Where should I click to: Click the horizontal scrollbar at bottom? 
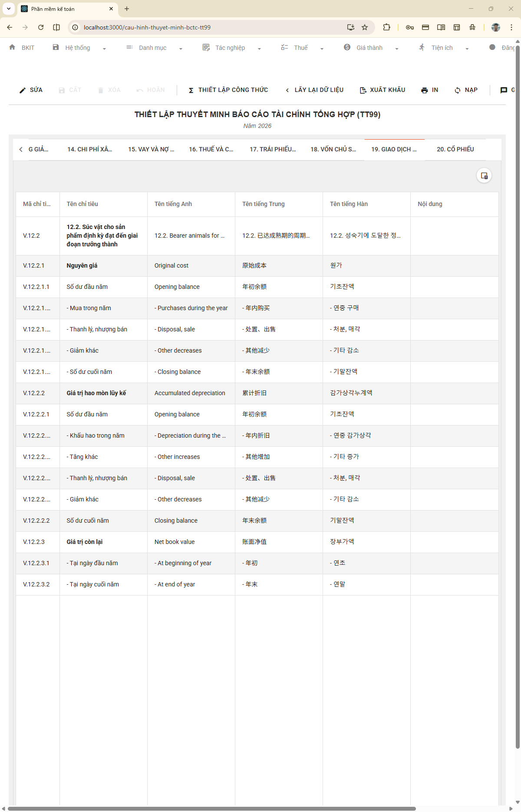tap(212, 809)
